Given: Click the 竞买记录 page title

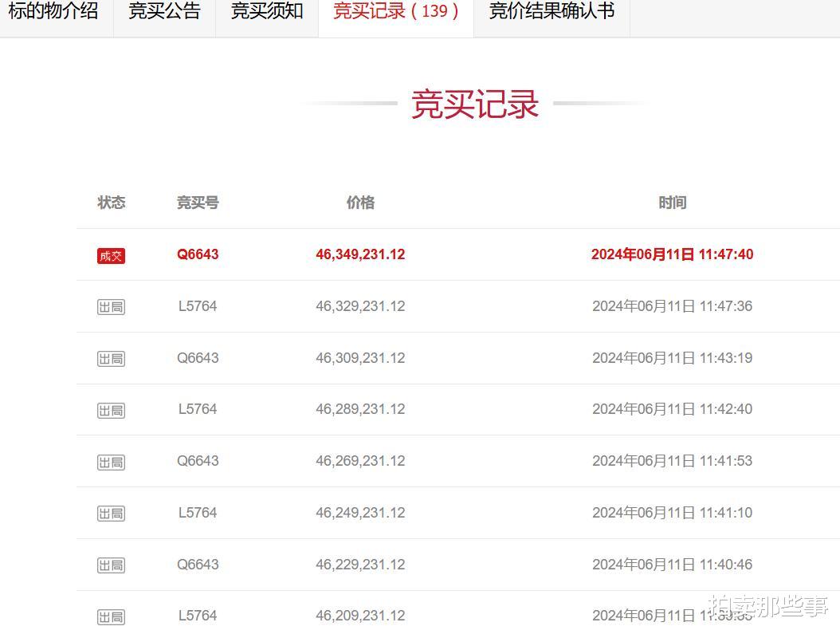Looking at the screenshot, I should pyautogui.click(x=473, y=104).
